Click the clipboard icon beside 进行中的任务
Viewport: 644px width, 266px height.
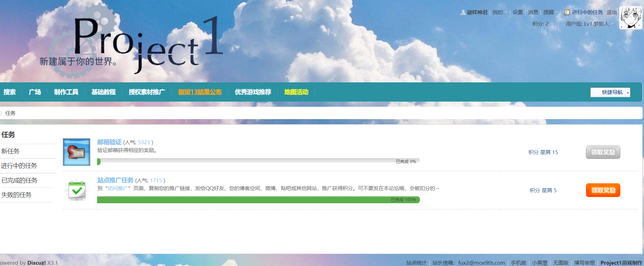[x=567, y=12]
